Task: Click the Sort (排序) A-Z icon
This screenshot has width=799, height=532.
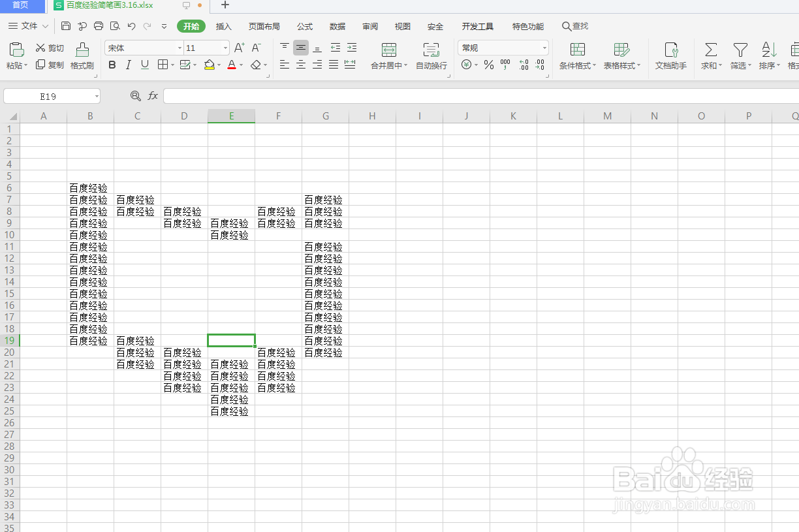Action: tap(769, 50)
